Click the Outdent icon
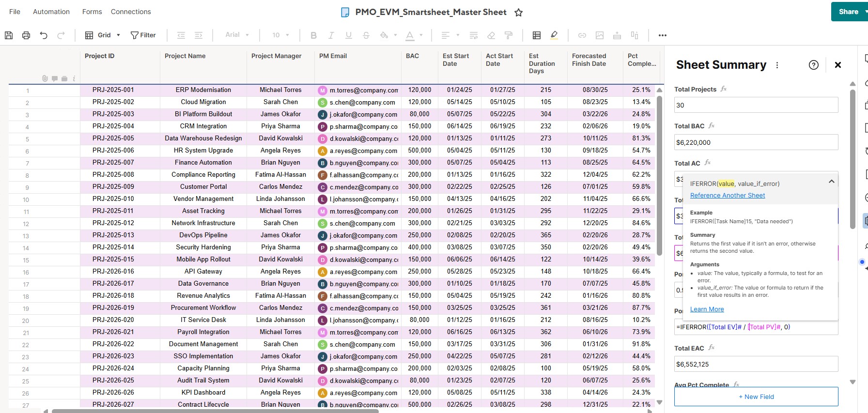Screen dimensions: 868x413 pos(181,35)
